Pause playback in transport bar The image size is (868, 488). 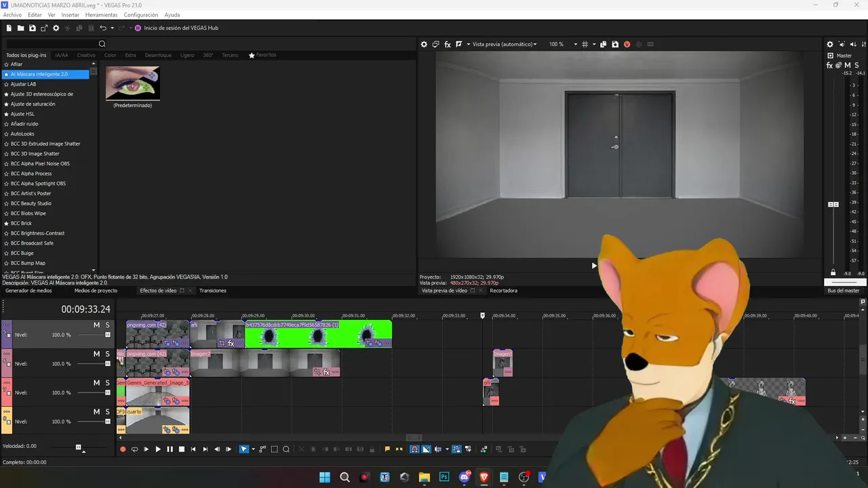coord(170,449)
